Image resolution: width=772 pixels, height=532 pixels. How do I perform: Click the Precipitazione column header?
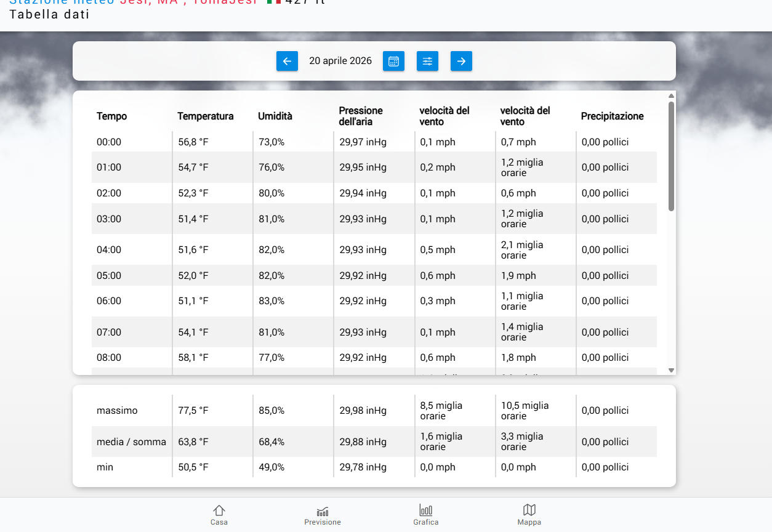[x=612, y=116]
